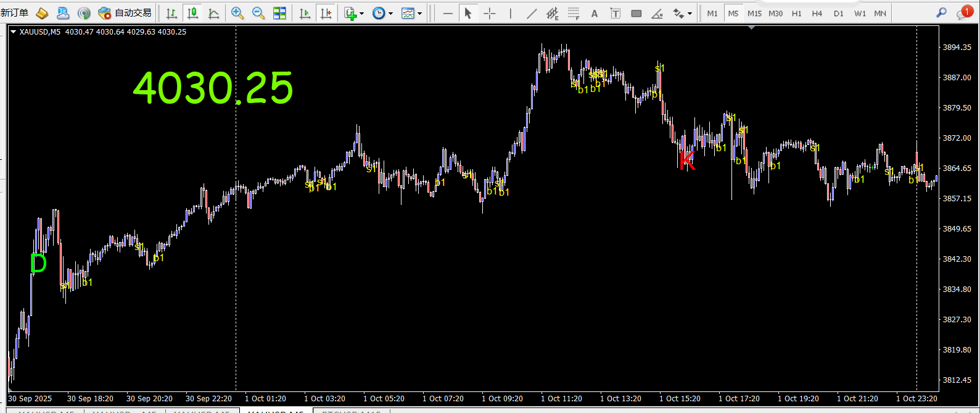Switch to M15 timeframe
Image resolution: width=980 pixels, height=413 pixels.
click(x=754, y=13)
